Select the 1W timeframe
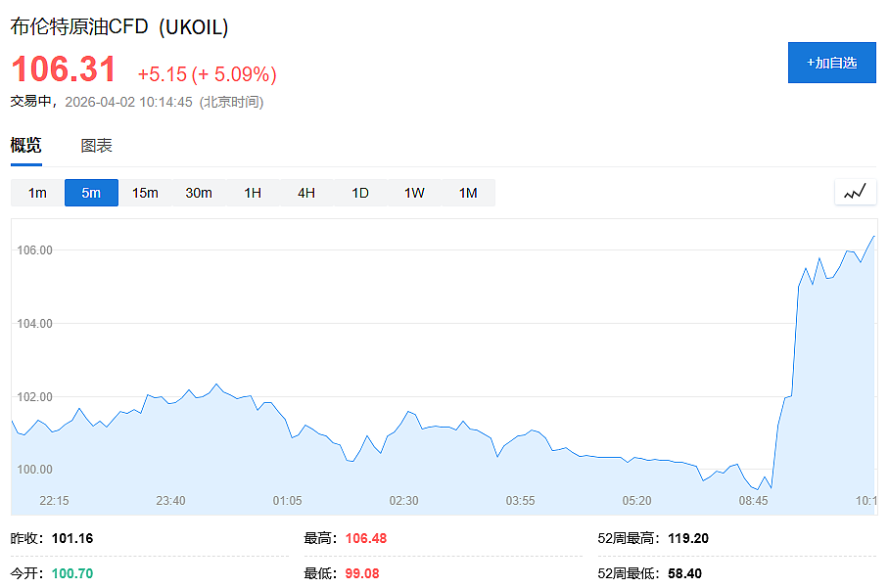 pyautogui.click(x=414, y=193)
